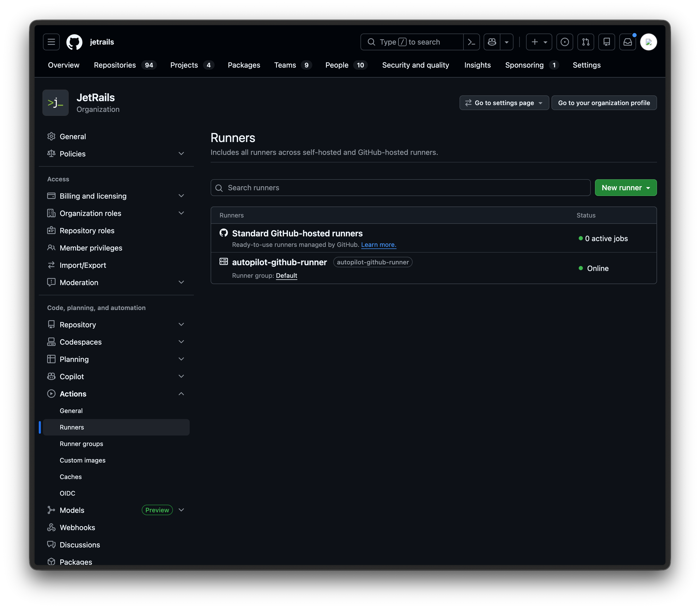Switch to the Repositories tab

[x=125, y=65]
